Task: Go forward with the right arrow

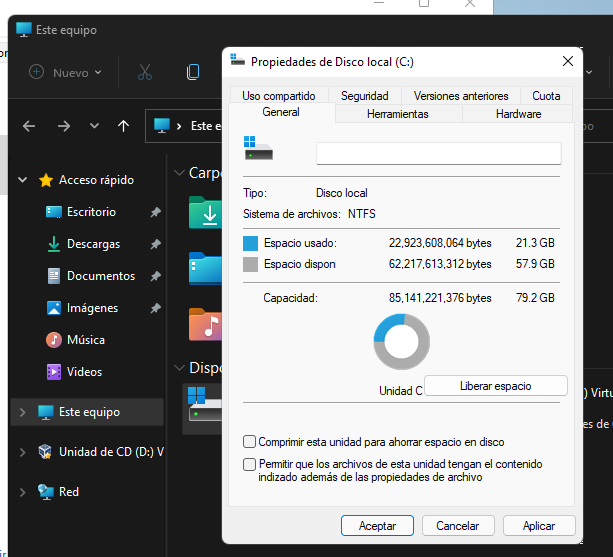Action: 64,126
